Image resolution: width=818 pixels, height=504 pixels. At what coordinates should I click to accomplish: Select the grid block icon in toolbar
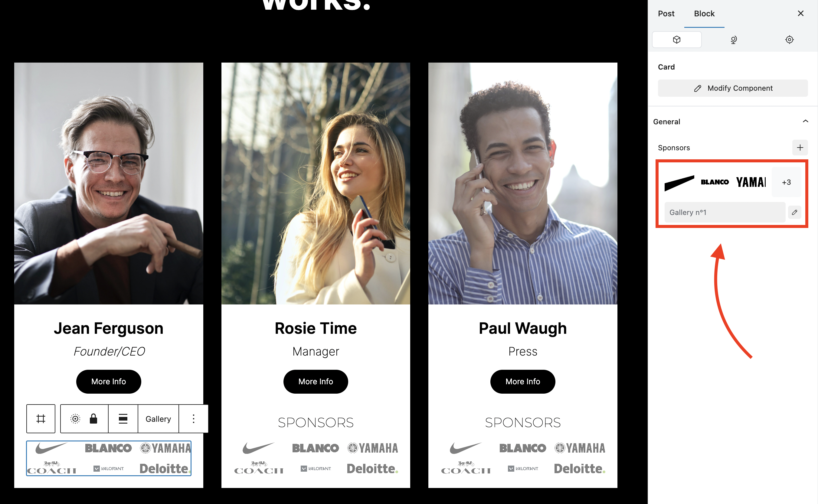pos(41,419)
